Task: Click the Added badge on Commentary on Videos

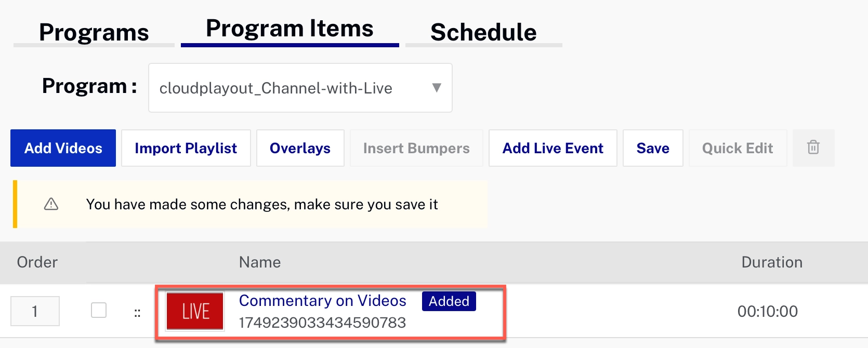Action: click(x=448, y=301)
